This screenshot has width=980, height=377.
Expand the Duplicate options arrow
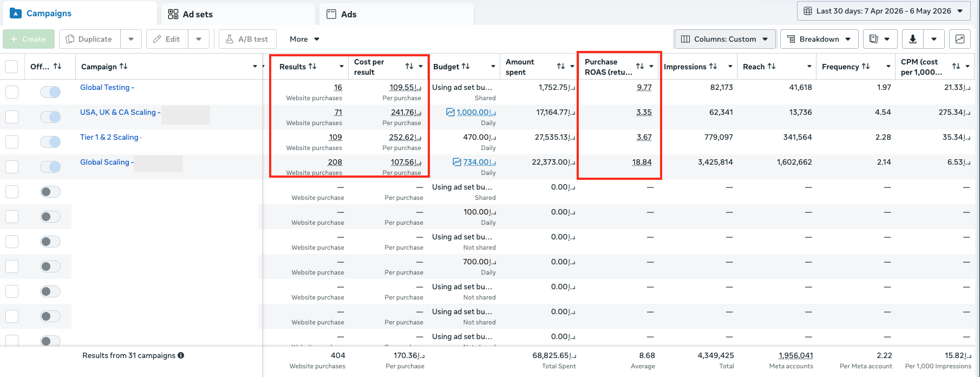point(131,39)
